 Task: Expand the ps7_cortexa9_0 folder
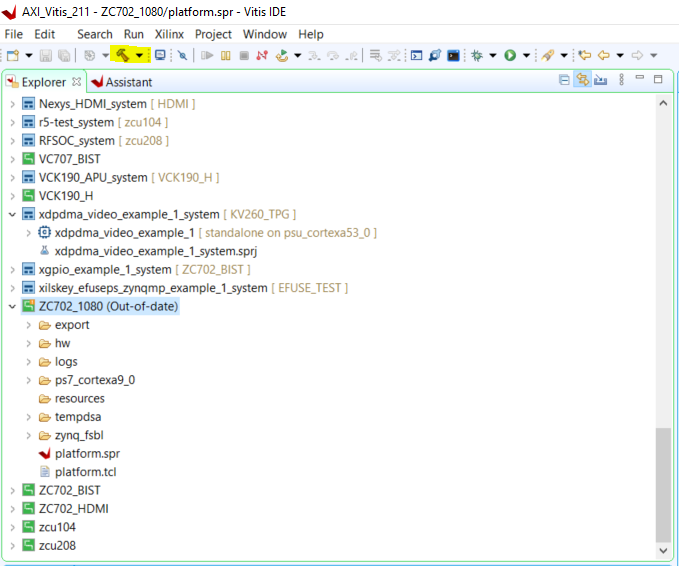(29, 380)
